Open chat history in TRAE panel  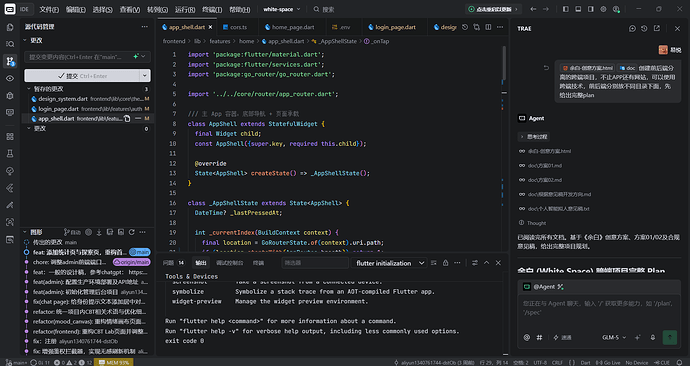[x=644, y=28]
